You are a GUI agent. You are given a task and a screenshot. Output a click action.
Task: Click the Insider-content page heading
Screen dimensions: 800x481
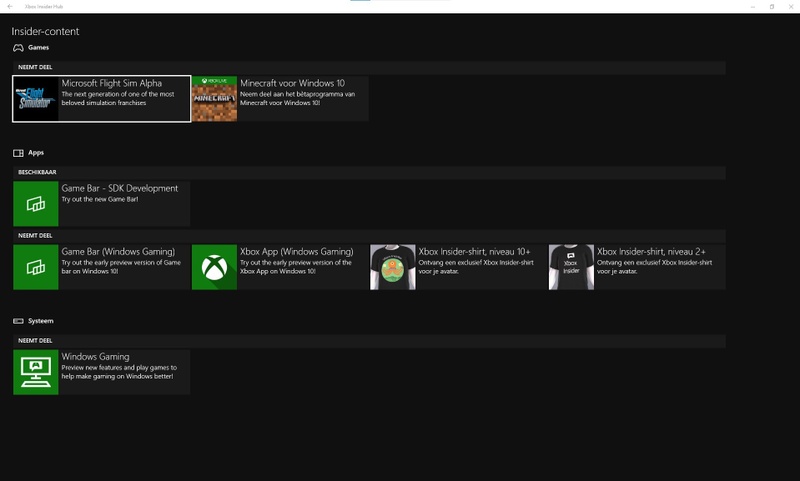tap(45, 31)
